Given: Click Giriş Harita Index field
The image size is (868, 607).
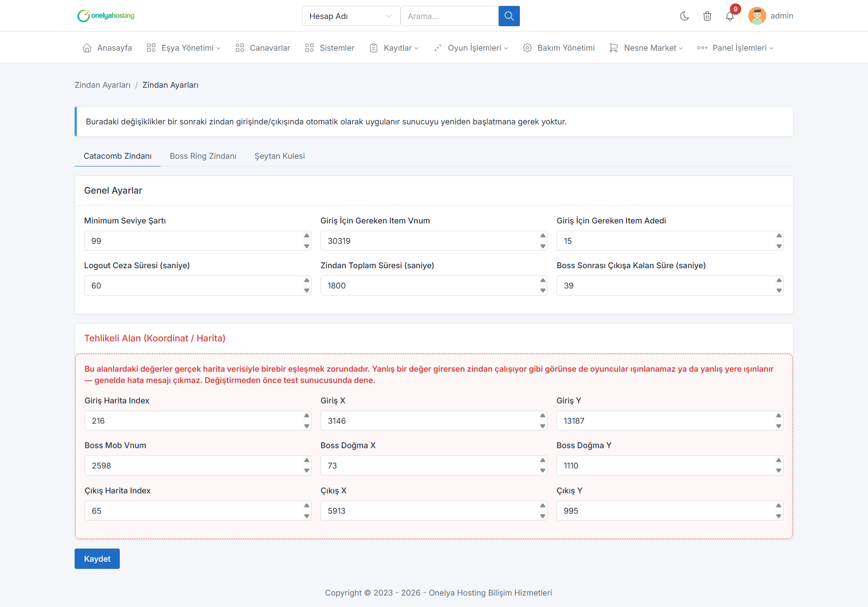Looking at the screenshot, I should click(198, 421).
